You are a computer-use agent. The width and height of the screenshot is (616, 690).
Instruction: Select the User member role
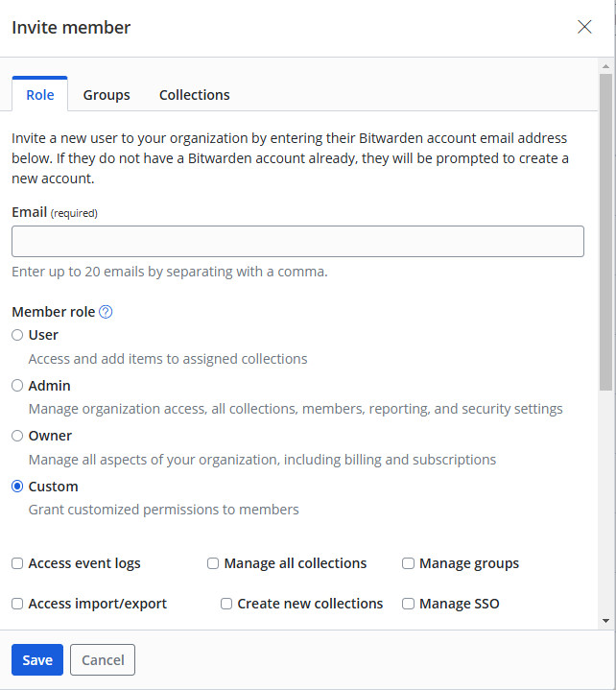(17, 335)
